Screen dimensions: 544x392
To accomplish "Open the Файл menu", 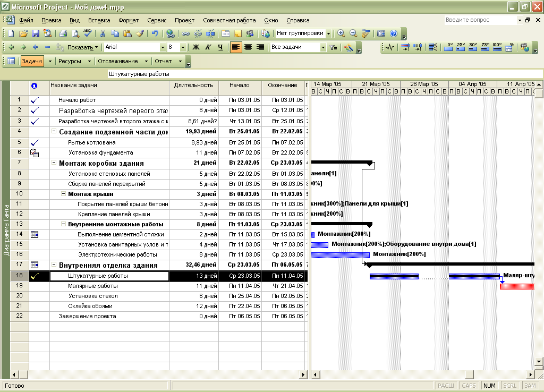I will click(27, 21).
